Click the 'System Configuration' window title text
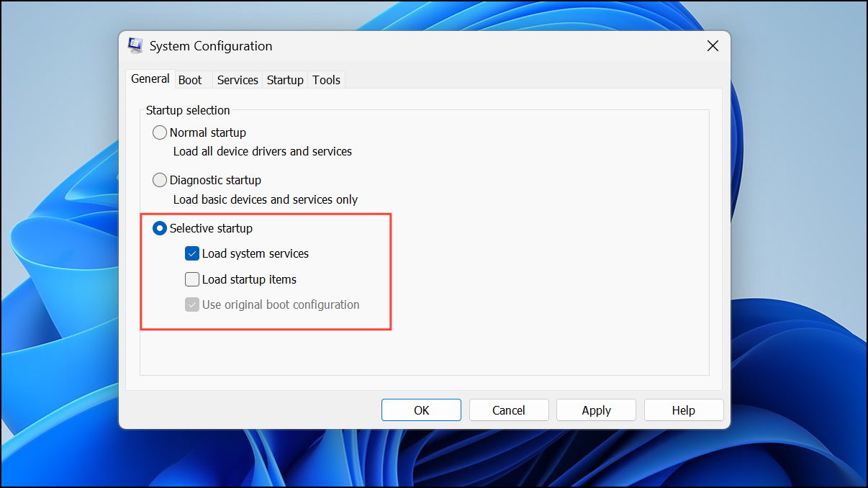The height and width of the screenshot is (488, 868). pyautogui.click(x=211, y=46)
